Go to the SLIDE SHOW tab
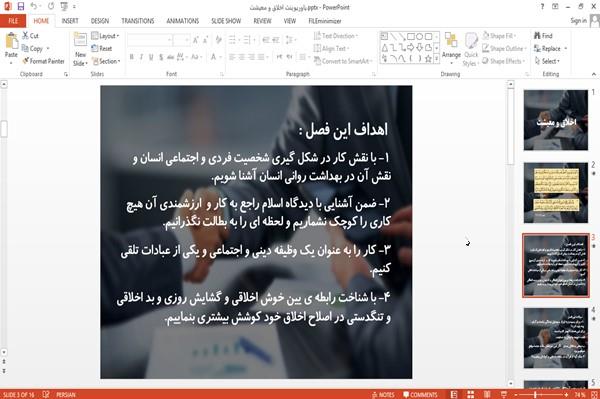Image resolution: width=600 pixels, height=399 pixels. pos(226,21)
